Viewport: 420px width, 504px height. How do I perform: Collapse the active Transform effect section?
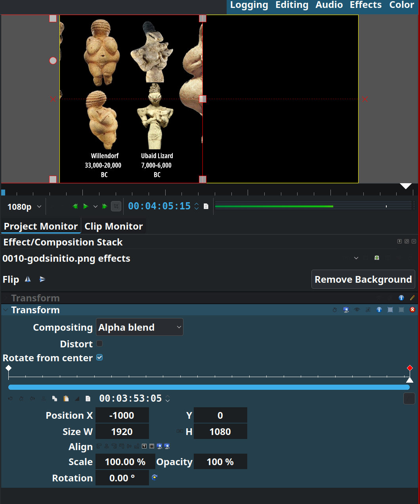pos(6,310)
